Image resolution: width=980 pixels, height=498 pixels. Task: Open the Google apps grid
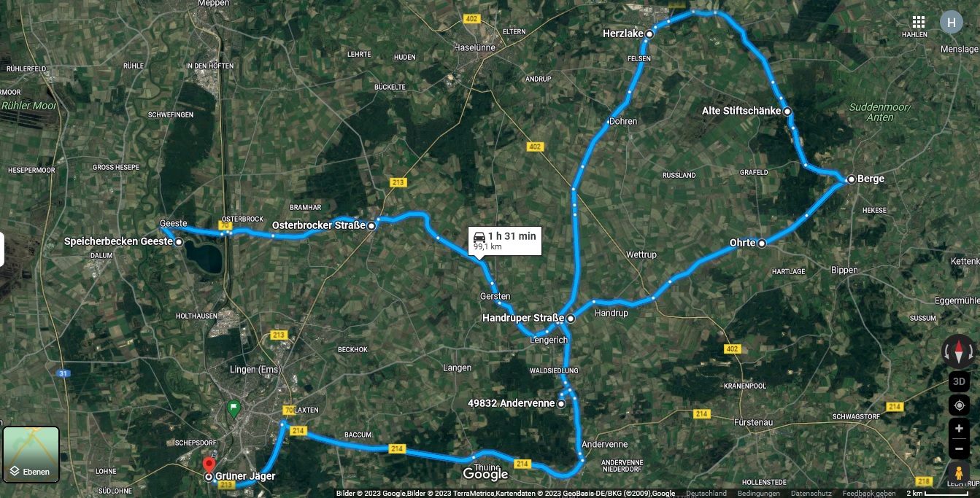pyautogui.click(x=919, y=22)
